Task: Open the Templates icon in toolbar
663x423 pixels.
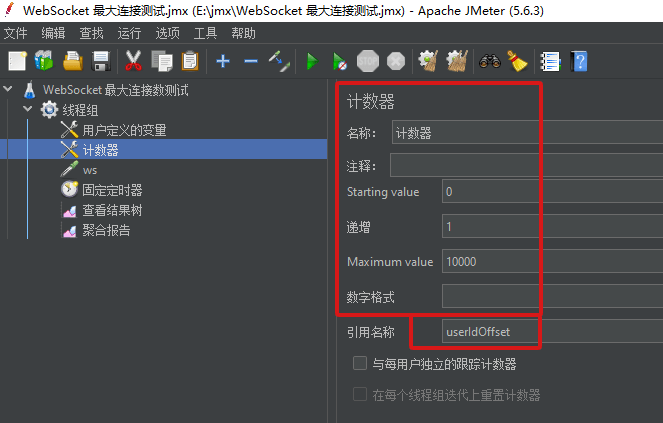Action: pyautogui.click(x=44, y=61)
